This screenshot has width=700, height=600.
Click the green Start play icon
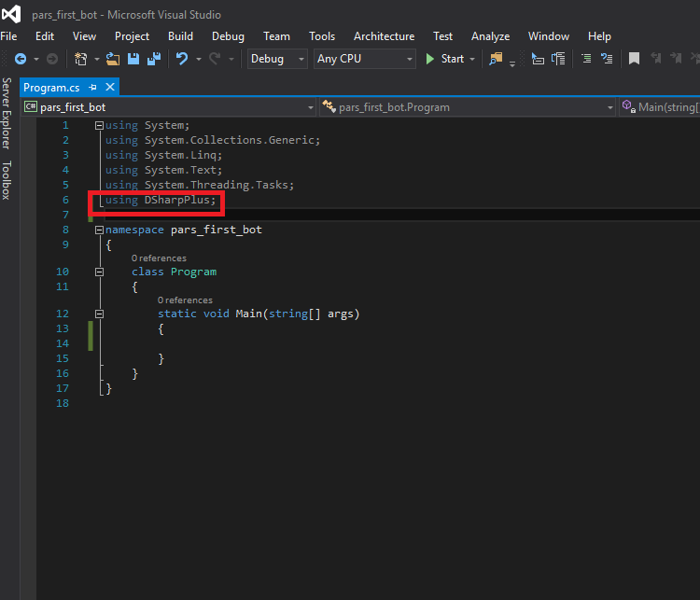(430, 59)
